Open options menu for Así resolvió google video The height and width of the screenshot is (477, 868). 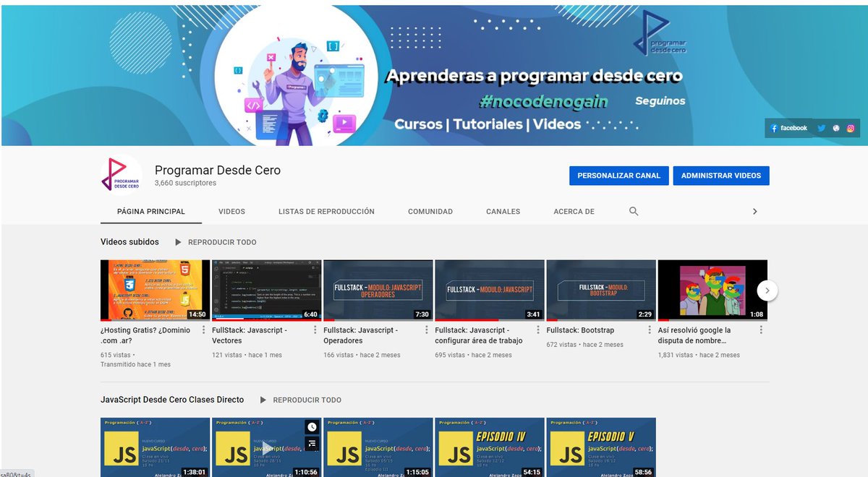(x=760, y=330)
